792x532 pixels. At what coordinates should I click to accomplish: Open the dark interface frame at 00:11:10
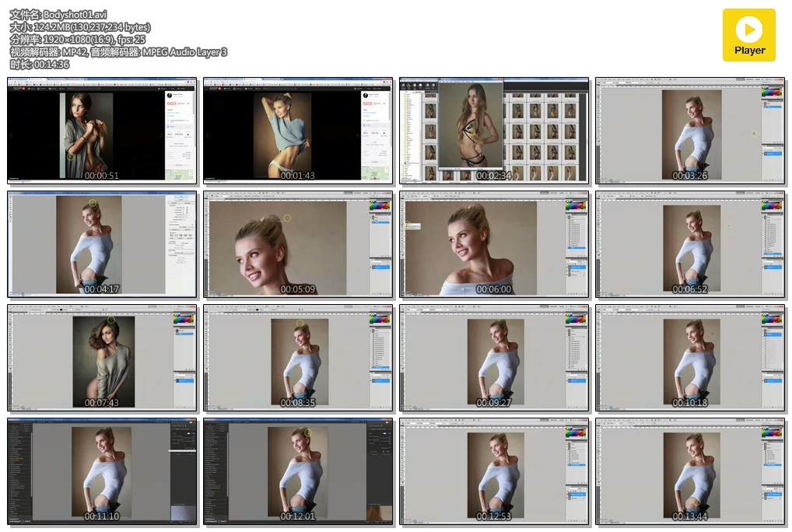[102, 471]
